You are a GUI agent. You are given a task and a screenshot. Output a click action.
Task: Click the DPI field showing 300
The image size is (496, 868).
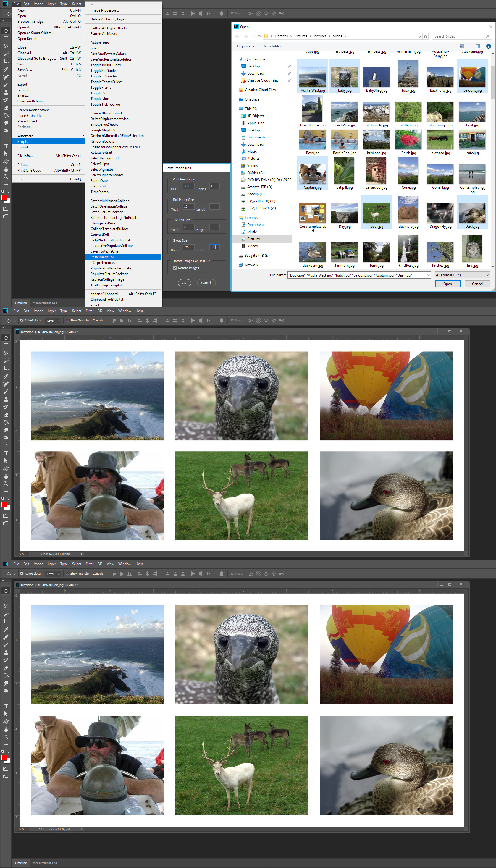pyautogui.click(x=188, y=186)
